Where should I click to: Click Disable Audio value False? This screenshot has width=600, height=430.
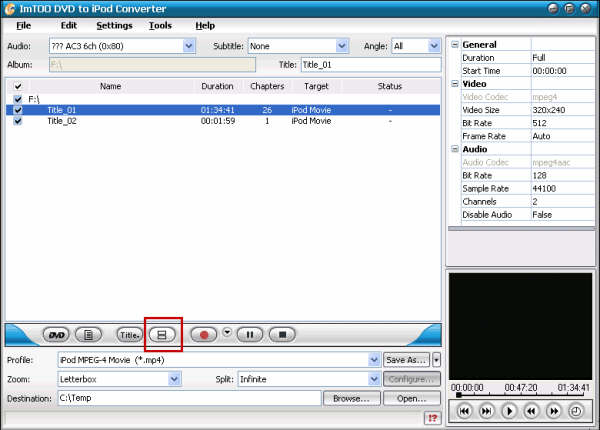point(542,215)
